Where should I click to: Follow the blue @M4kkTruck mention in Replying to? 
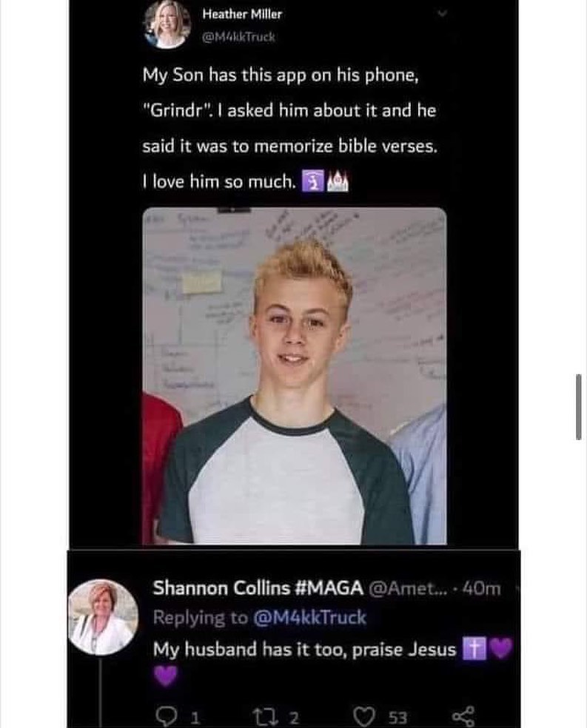click(309, 618)
